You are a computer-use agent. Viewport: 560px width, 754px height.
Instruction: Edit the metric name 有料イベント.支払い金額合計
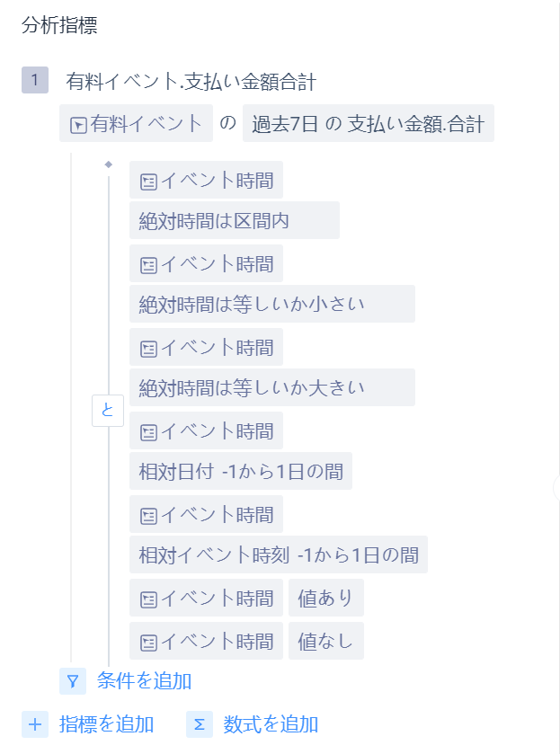tap(191, 81)
